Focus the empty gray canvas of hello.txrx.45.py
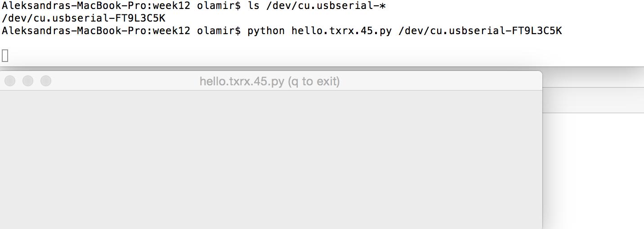 271,159
